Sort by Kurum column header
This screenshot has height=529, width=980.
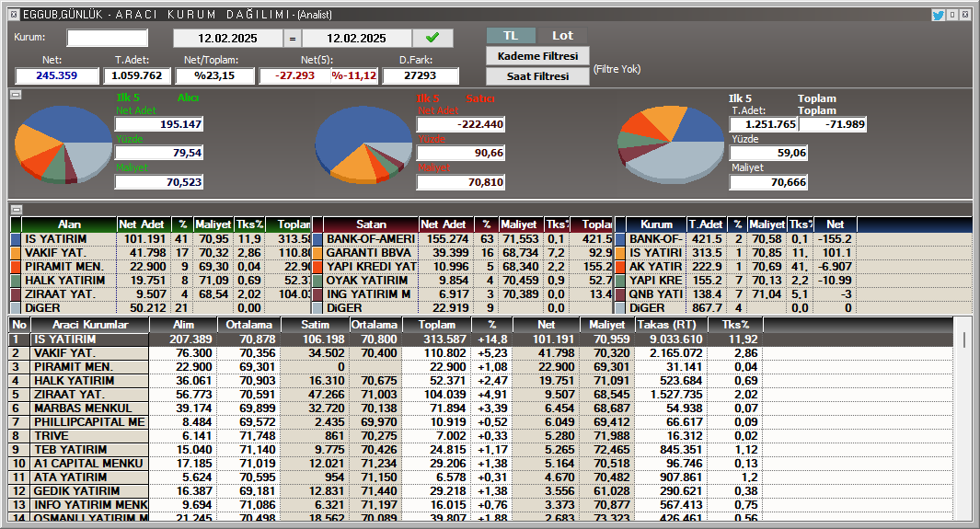point(656,224)
